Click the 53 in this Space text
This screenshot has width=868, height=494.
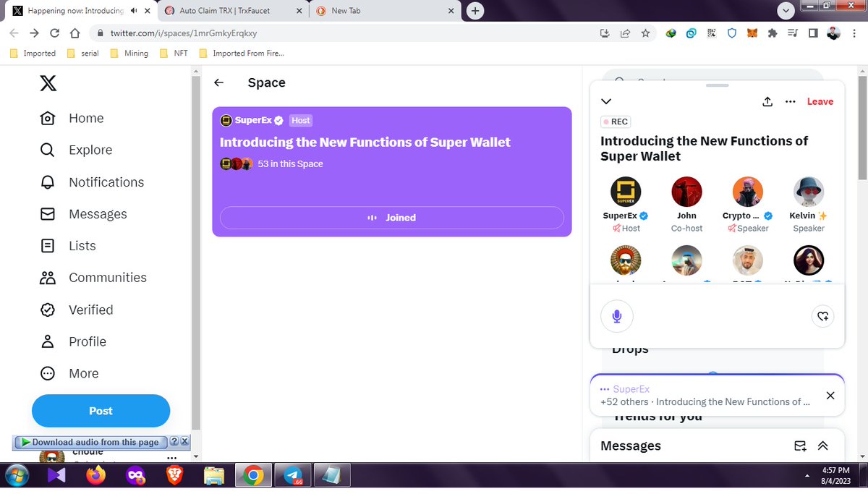(290, 164)
